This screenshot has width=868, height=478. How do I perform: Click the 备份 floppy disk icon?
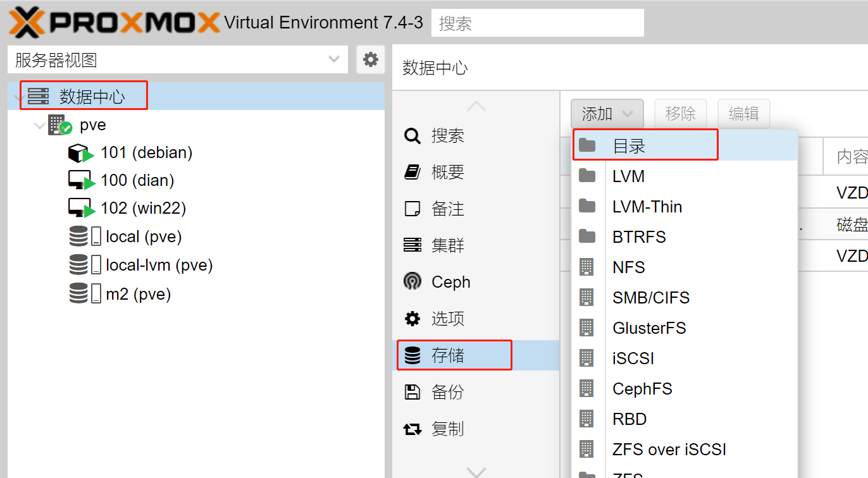click(412, 392)
